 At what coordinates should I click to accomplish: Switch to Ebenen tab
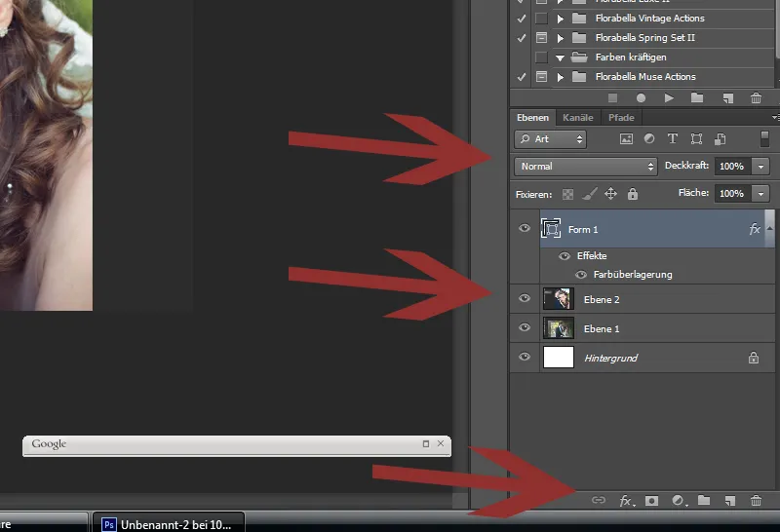point(532,118)
